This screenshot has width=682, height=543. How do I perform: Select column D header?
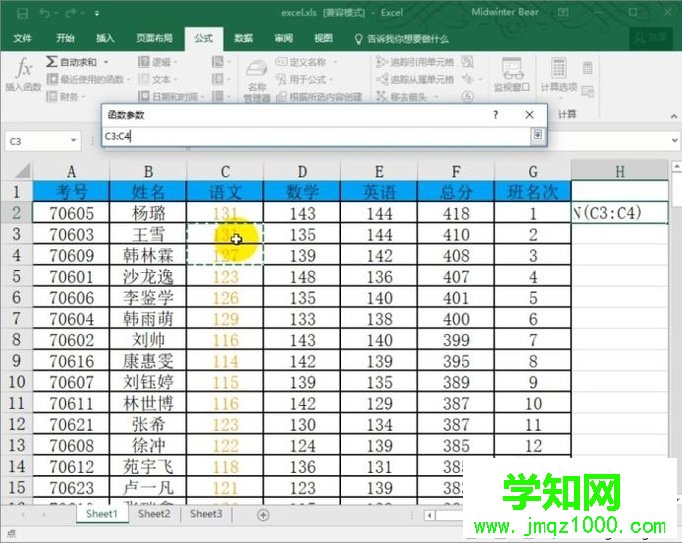click(302, 171)
